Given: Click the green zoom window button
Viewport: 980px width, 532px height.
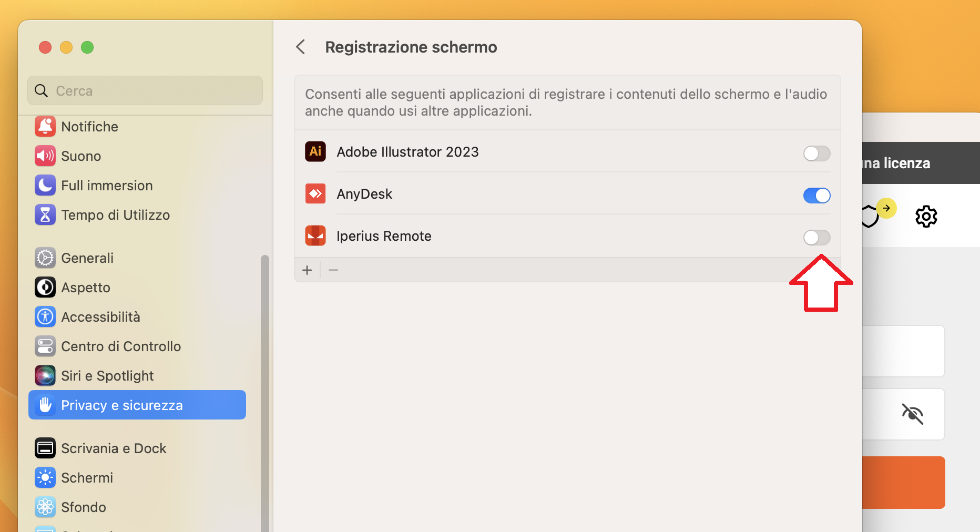Looking at the screenshot, I should (87, 47).
